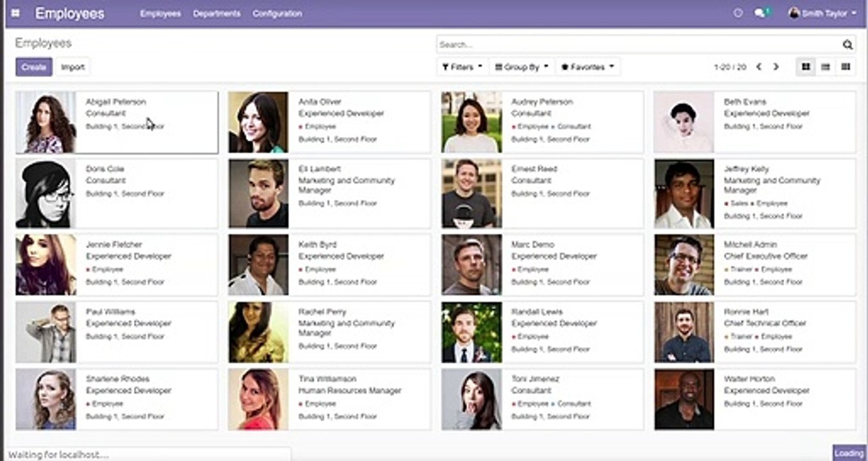Open Jennie Fletcher's photo
Viewport: 868px width, 461px height.
46,265
